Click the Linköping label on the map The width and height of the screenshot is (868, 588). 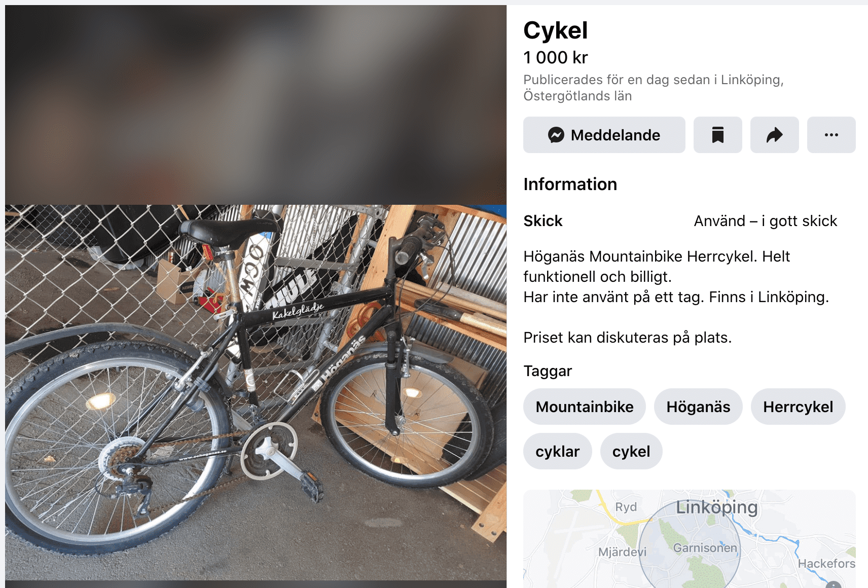716,507
